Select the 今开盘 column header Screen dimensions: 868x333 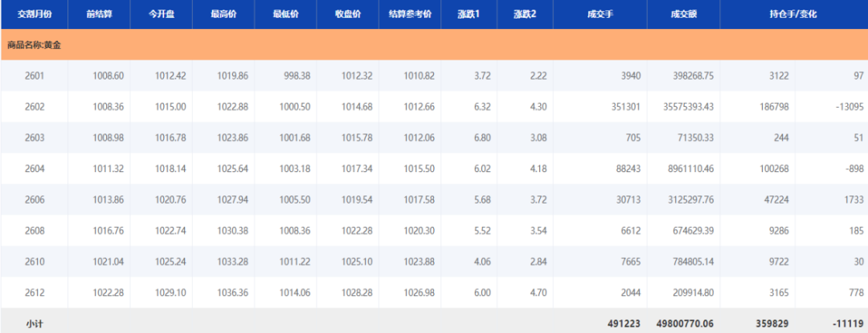(161, 14)
